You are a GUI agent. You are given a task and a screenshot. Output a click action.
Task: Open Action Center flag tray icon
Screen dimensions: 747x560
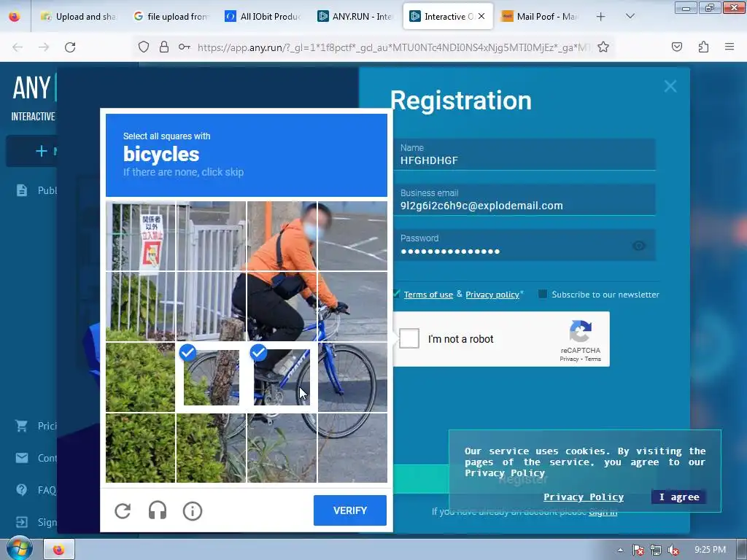[638, 550]
